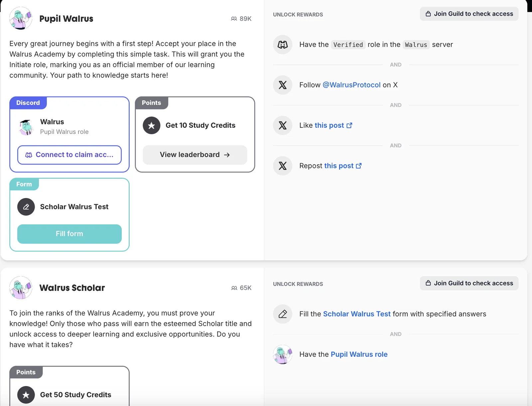532x406 pixels.
Task: Click the Get 50 Study Credits text
Action: click(x=75, y=395)
